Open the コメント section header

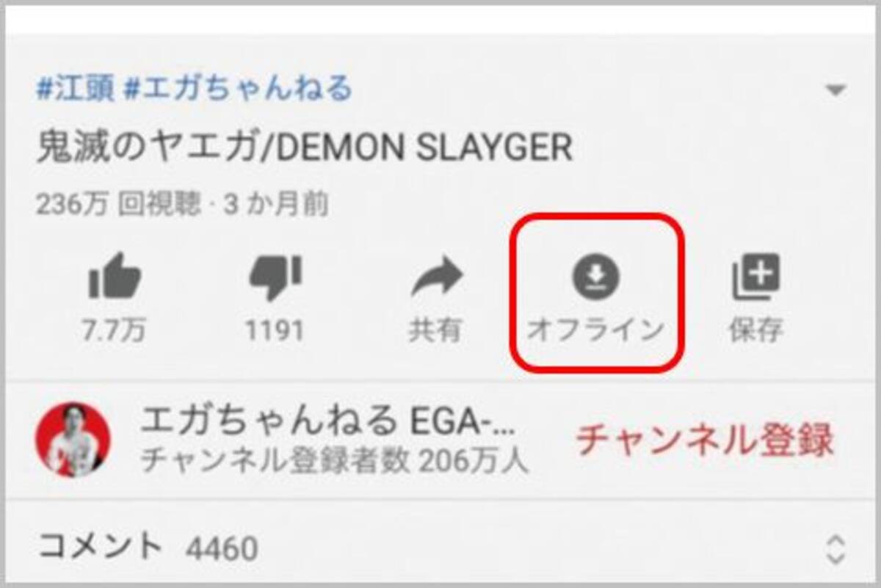pos(100,547)
